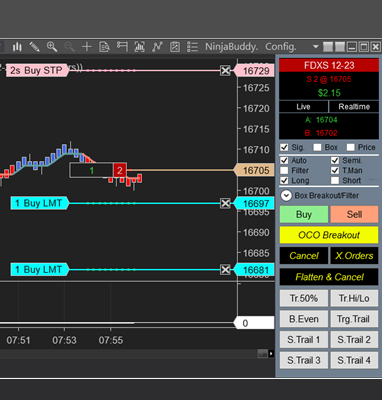Click the orange Sell button
This screenshot has width=382, height=400.
tap(354, 214)
